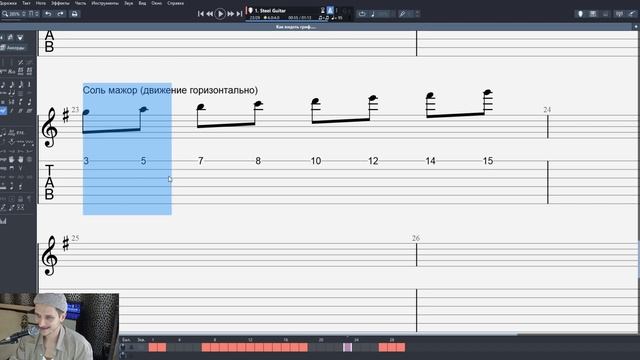Screen dimensions: 640x360
Task: Open the Инструменты menu
Action: [105, 3]
